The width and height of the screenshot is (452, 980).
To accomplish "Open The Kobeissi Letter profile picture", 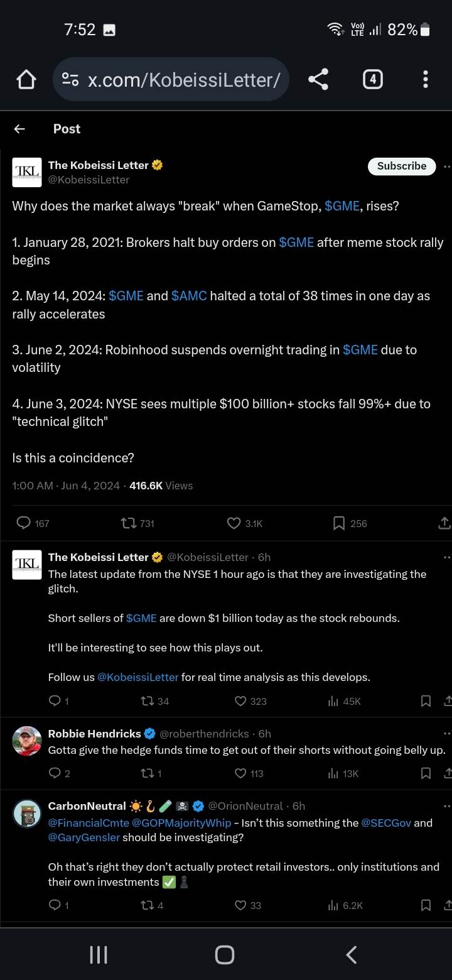I will point(27,172).
